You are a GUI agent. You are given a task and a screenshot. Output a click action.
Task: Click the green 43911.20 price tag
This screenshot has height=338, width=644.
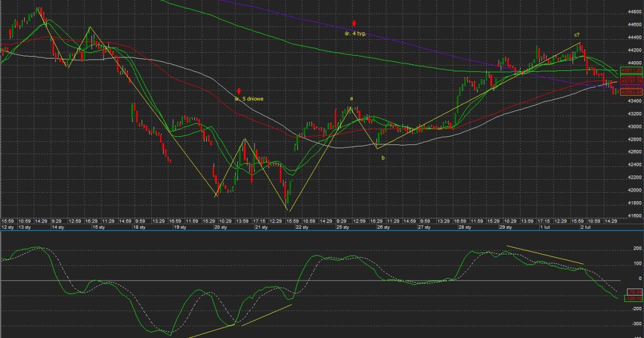pyautogui.click(x=631, y=70)
